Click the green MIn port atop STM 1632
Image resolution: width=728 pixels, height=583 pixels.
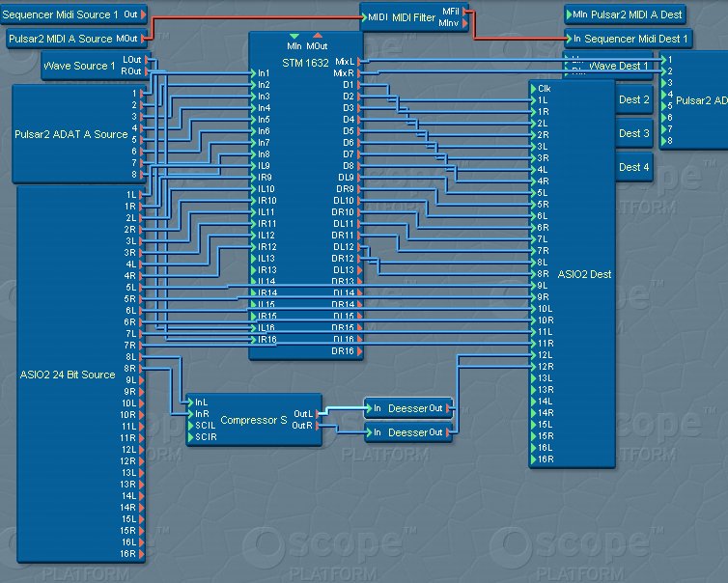[x=294, y=37]
